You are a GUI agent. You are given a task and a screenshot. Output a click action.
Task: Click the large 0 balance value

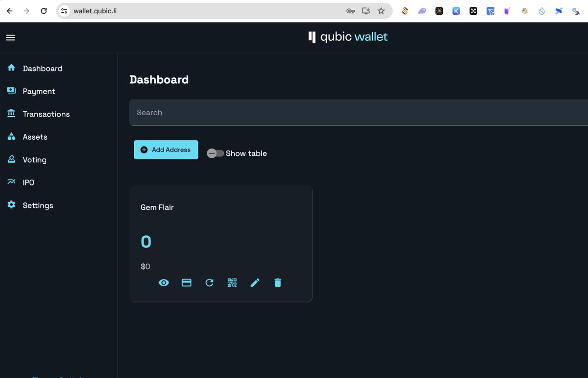(146, 242)
